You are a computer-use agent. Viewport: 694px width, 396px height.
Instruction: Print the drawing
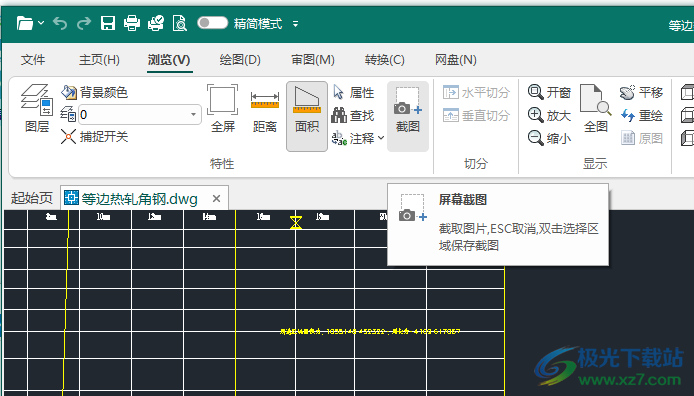(131, 23)
